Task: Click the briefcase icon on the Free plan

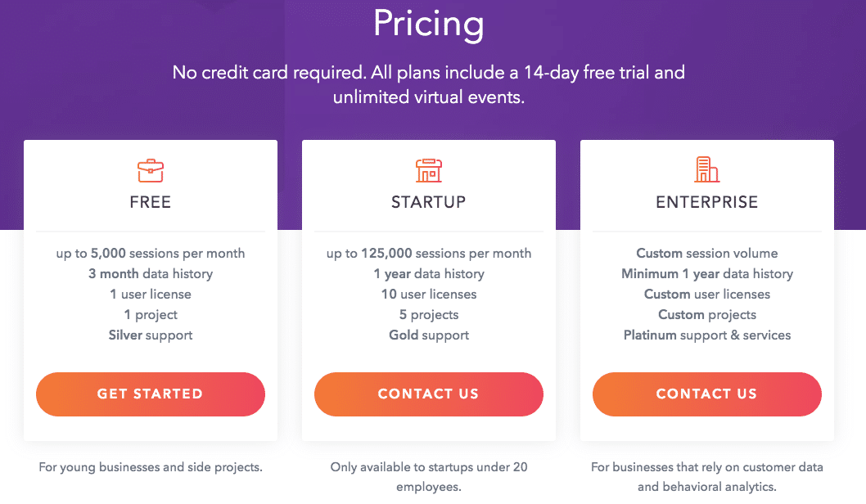Action: point(150,171)
